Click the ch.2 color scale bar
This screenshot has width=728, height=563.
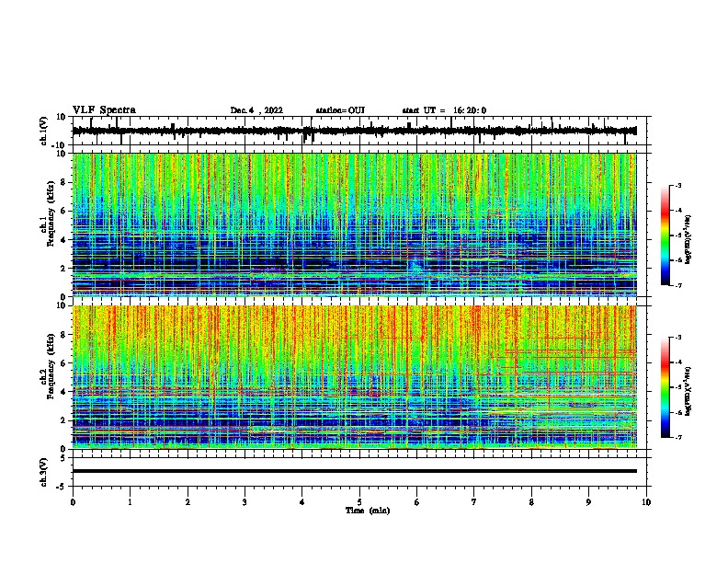pyautogui.click(x=665, y=387)
